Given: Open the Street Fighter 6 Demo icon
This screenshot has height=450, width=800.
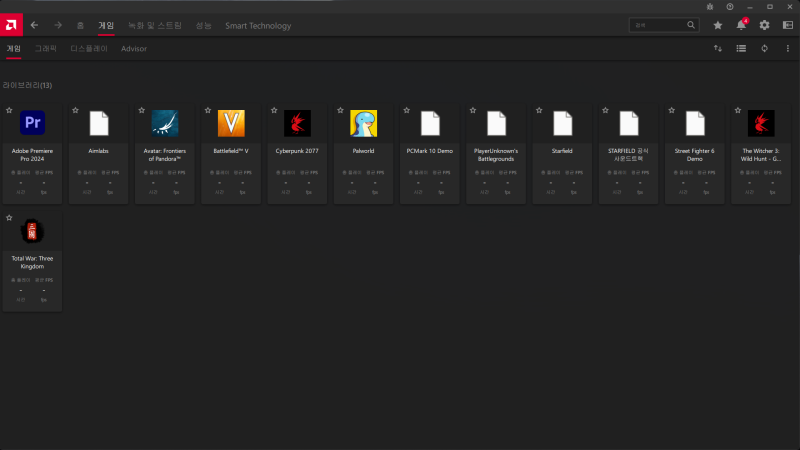Looking at the screenshot, I should click(695, 123).
